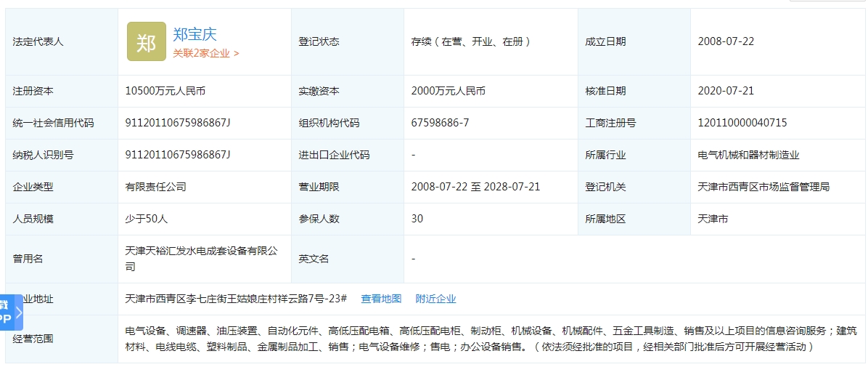Expand the blue app download side widget arrow

pos(19,312)
